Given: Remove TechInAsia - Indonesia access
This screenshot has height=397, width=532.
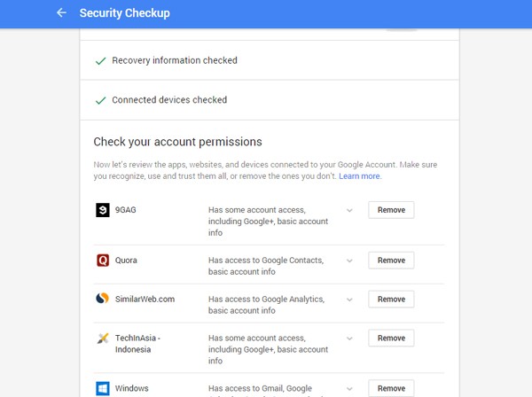Looking at the screenshot, I should 391,338.
